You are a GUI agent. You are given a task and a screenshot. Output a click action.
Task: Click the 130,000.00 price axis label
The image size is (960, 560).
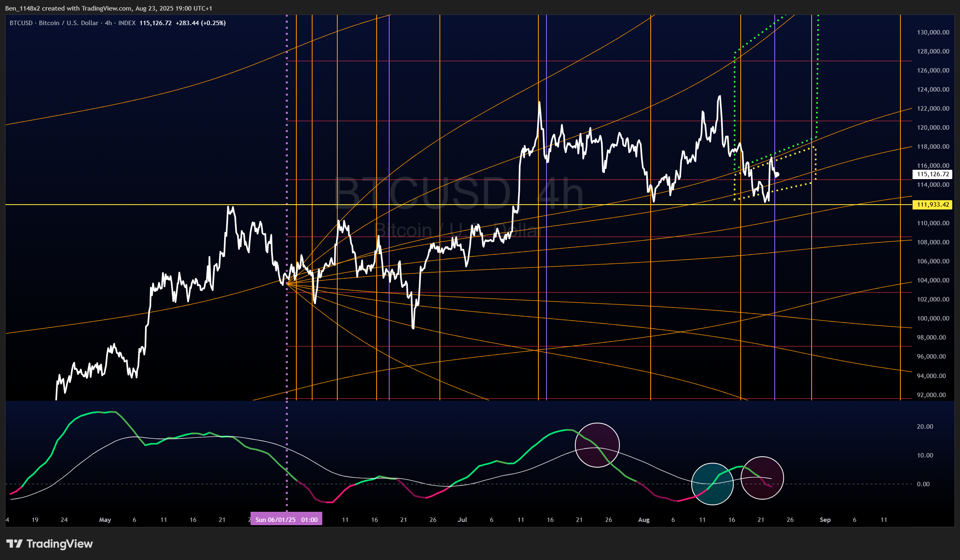tap(933, 32)
